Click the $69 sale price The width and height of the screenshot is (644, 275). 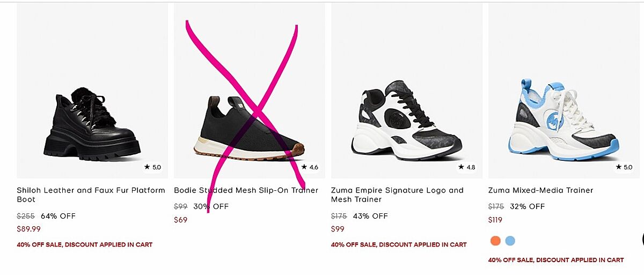tap(181, 220)
